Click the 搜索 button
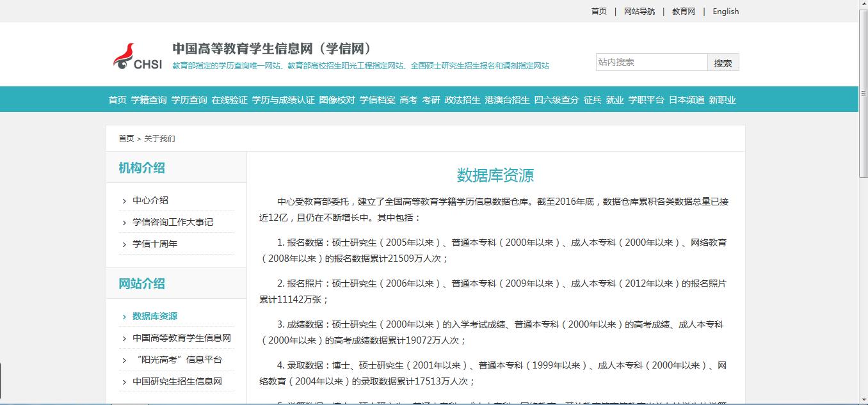Image resolution: width=868 pixels, height=405 pixels. 723,62
